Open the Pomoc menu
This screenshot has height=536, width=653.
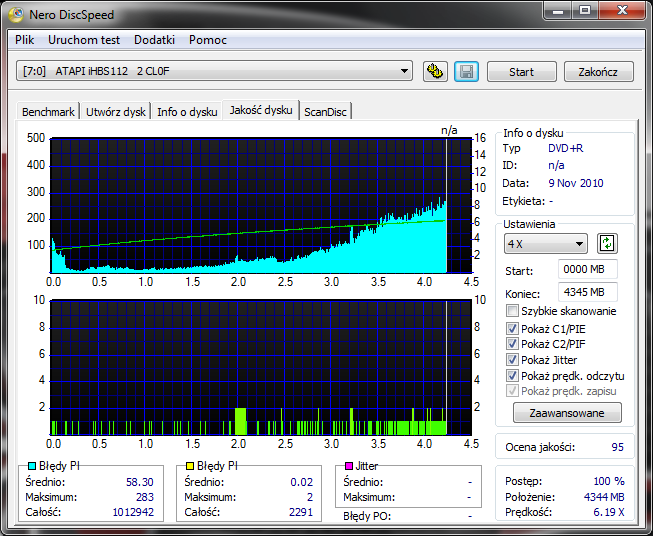208,40
